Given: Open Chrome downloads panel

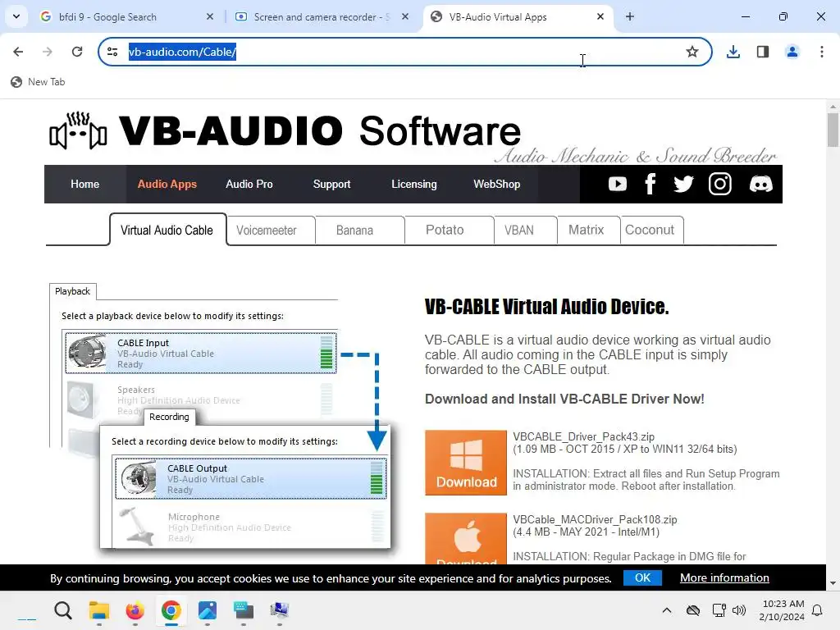Looking at the screenshot, I should click(x=733, y=52).
